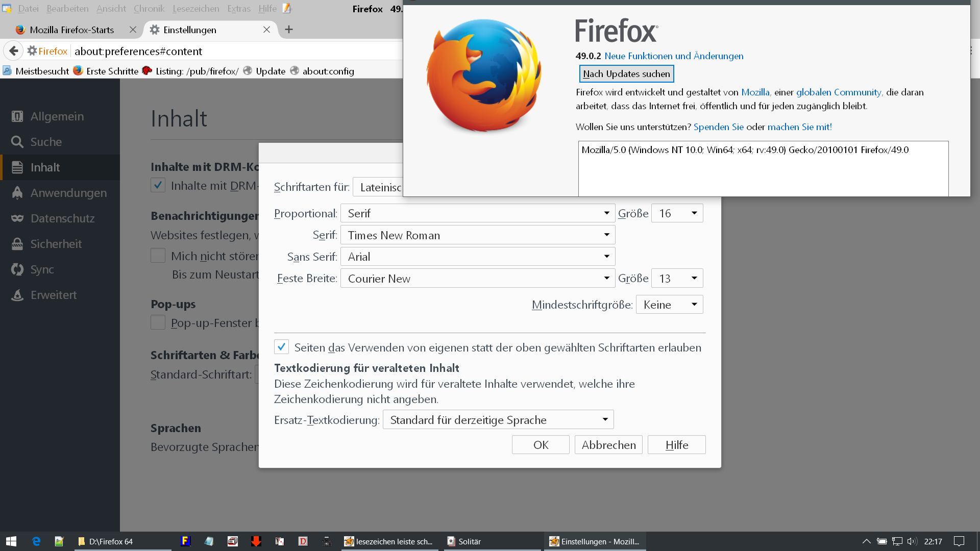Click the browser back arrow button

pyautogui.click(x=14, y=51)
